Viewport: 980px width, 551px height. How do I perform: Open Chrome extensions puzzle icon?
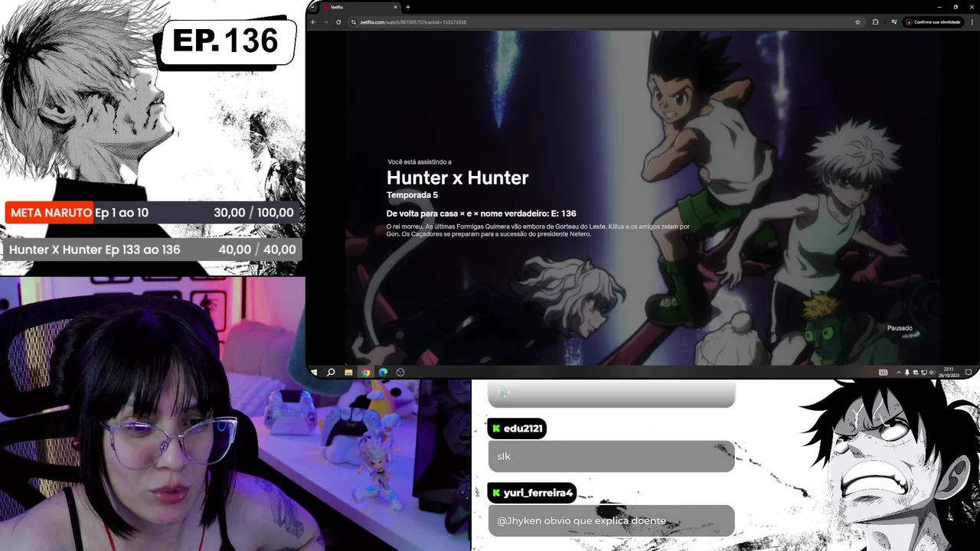(875, 22)
